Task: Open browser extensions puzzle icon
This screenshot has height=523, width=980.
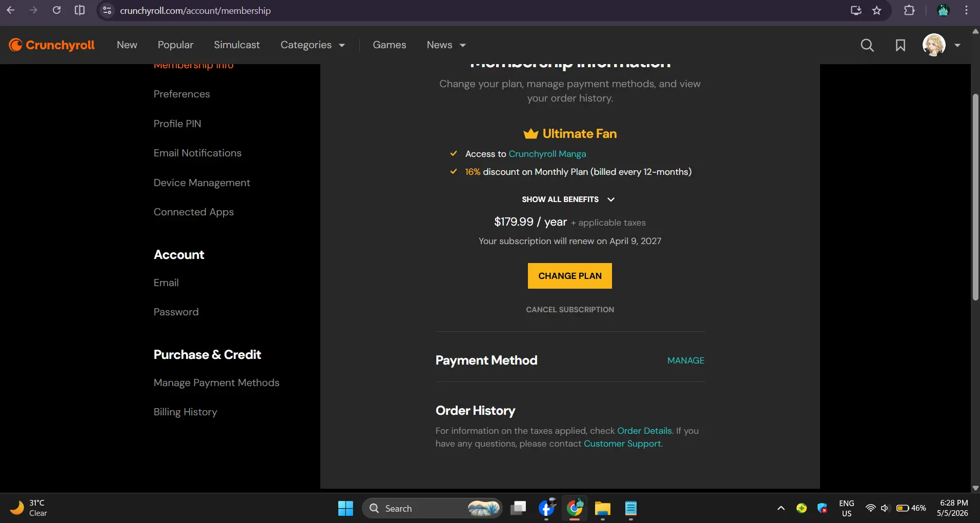Action: pyautogui.click(x=909, y=10)
